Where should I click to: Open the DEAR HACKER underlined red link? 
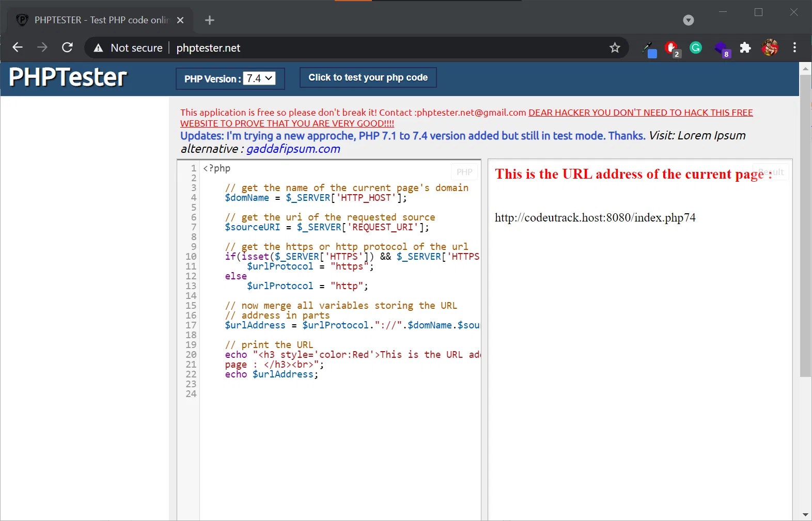tap(466, 118)
